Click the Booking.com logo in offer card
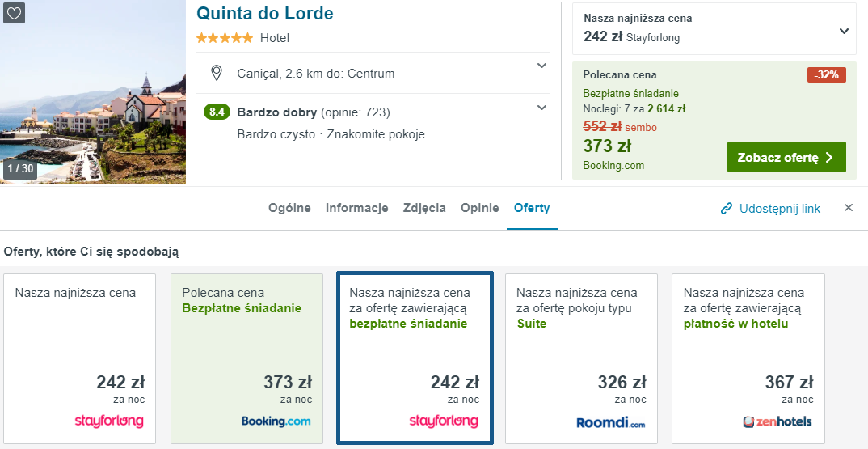 pos(276,421)
